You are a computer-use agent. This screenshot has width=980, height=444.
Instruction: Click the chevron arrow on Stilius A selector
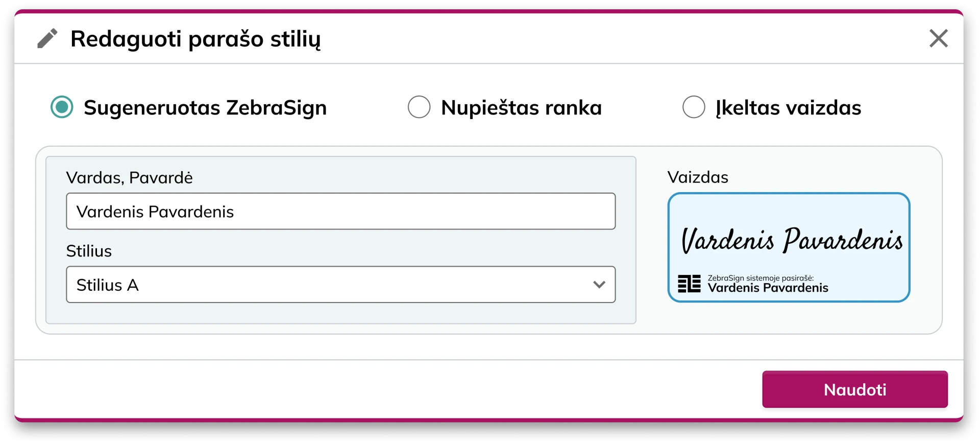599,285
